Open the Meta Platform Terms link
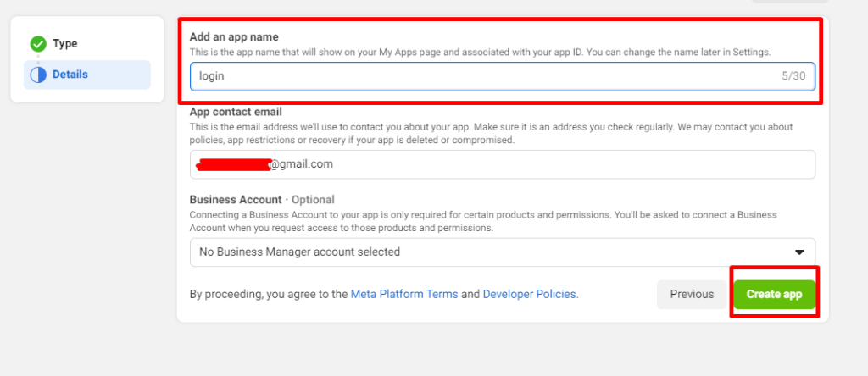Viewport: 868px width, 376px height. 404,295
